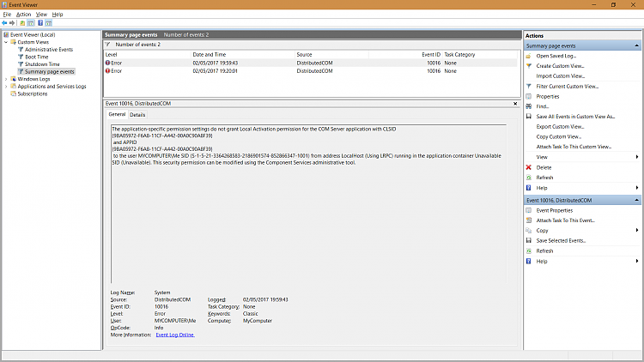Open the Action menu
The height and width of the screenshot is (362, 644).
(x=23, y=15)
